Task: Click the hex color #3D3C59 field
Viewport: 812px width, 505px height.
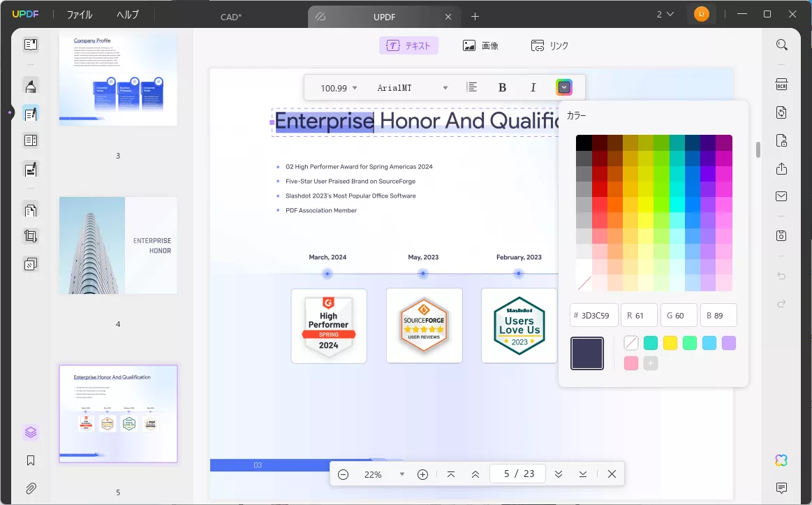Action: [x=594, y=316]
